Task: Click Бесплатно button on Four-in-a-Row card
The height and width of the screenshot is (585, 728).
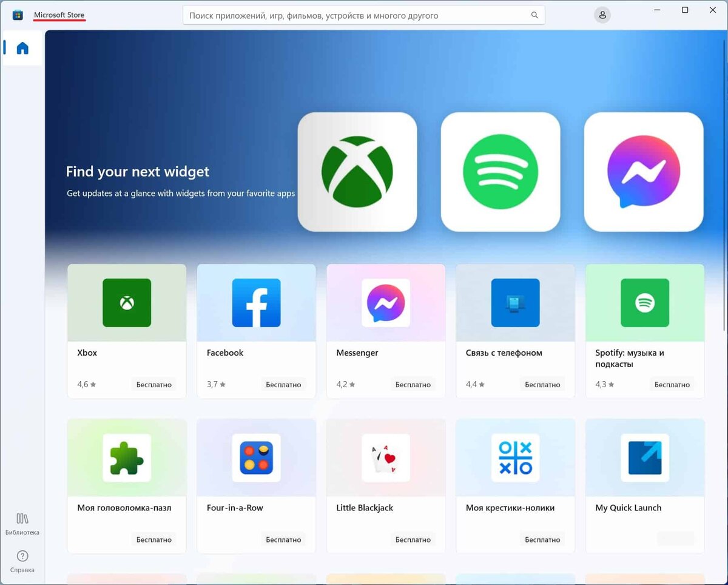Action: 283,539
